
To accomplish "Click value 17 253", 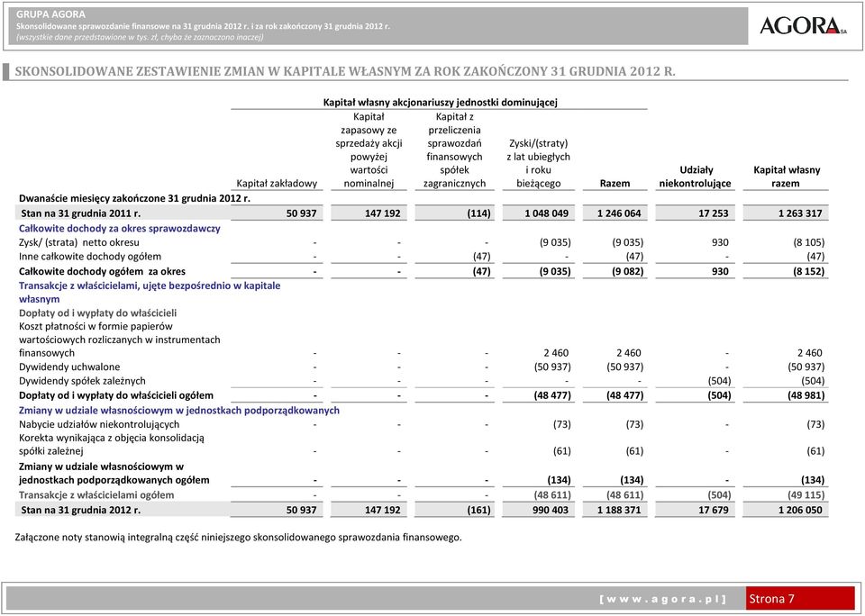I will coord(714,213).
